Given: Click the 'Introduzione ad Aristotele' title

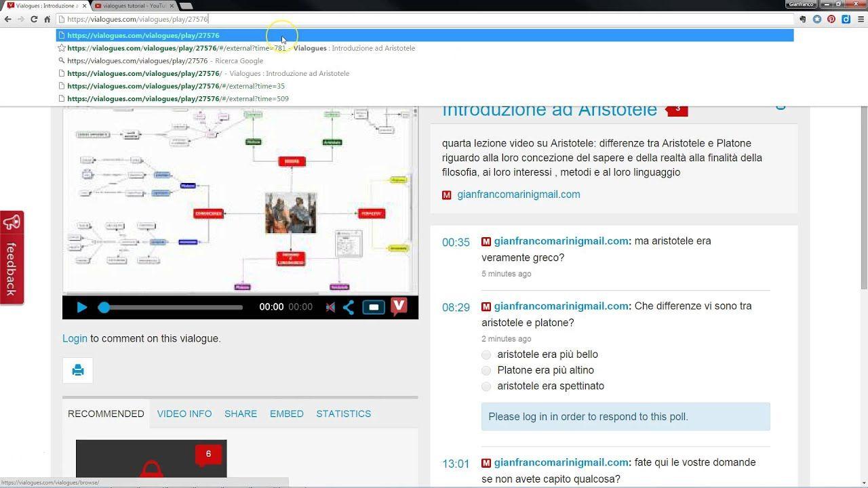Looking at the screenshot, I should (549, 110).
